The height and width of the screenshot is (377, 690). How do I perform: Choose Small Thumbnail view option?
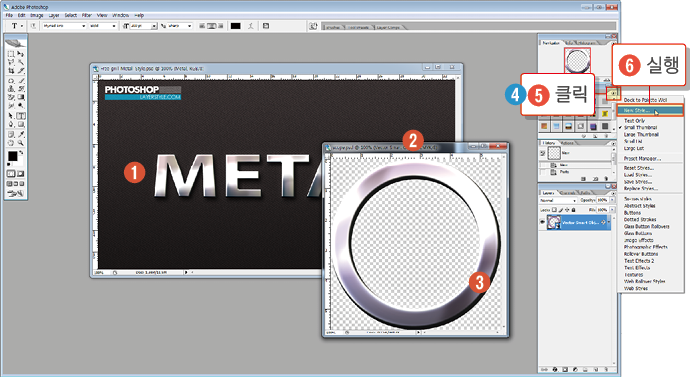click(640, 128)
